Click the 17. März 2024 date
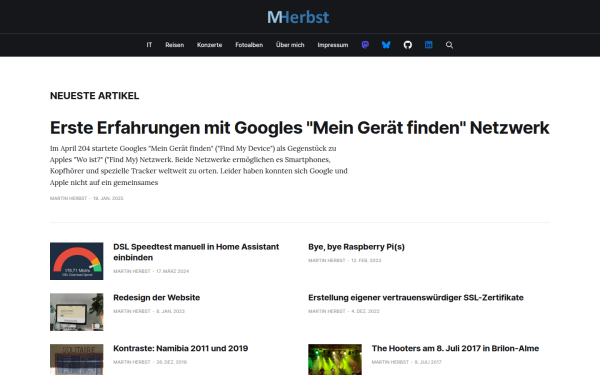Image resolution: width=600 pixels, height=375 pixels. tap(173, 271)
